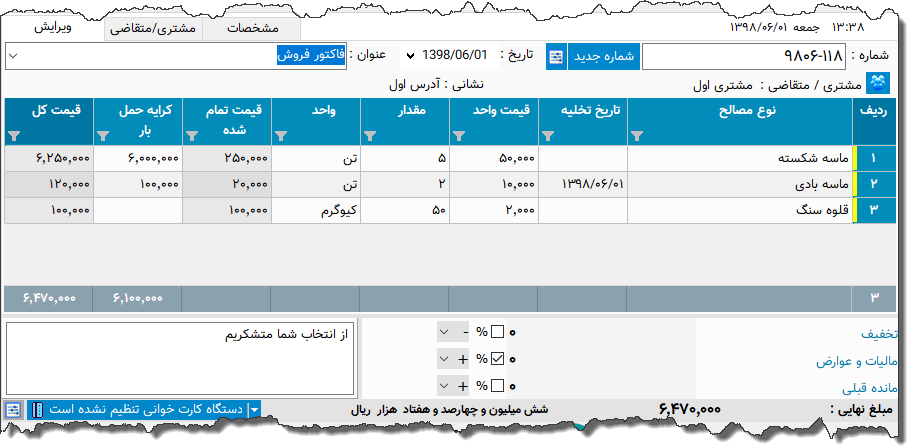Image resolution: width=907 pixels, height=446 pixels.
Task: Click the ماسه شکسته cell
Action: click(x=740, y=159)
